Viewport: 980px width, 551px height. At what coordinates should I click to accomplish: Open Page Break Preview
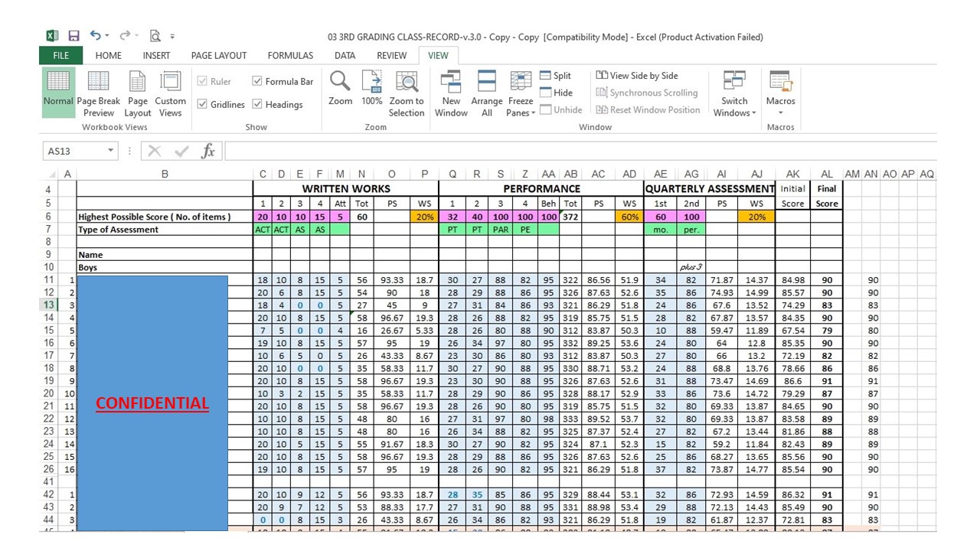99,93
